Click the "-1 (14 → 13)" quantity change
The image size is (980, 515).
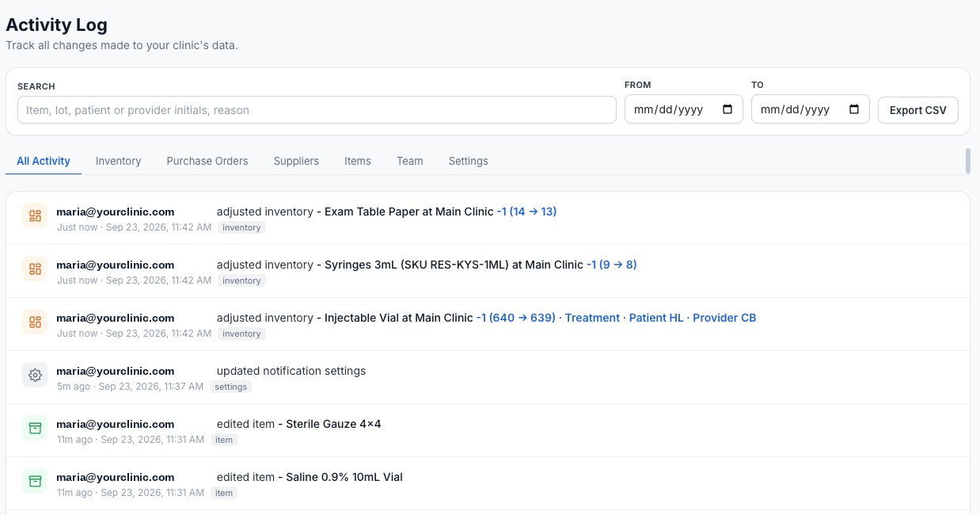(x=526, y=212)
